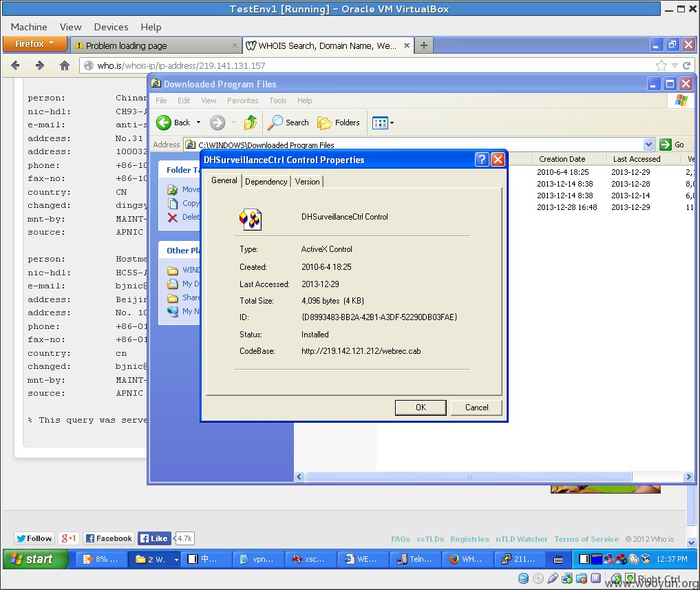Switch to the Version tab
This screenshot has height=590, width=700.
[x=307, y=181]
